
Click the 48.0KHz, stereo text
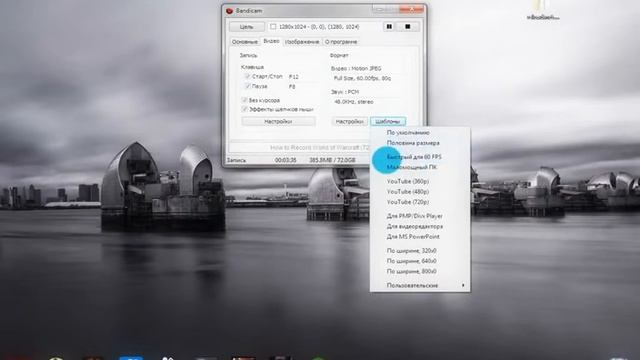[x=354, y=102]
